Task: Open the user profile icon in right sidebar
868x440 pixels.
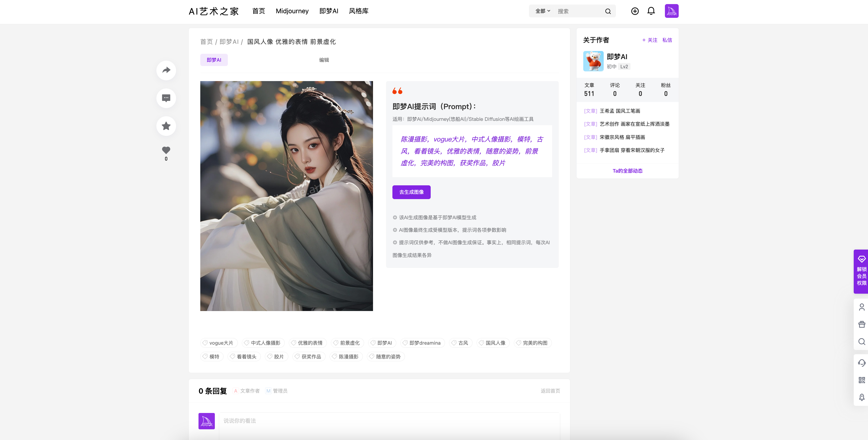Action: (862, 307)
